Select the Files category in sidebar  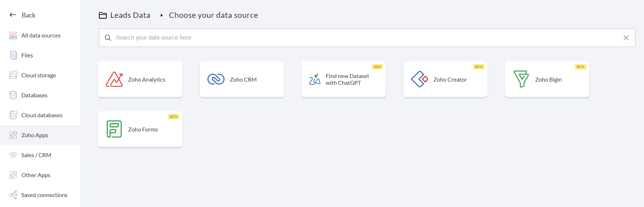tap(27, 56)
